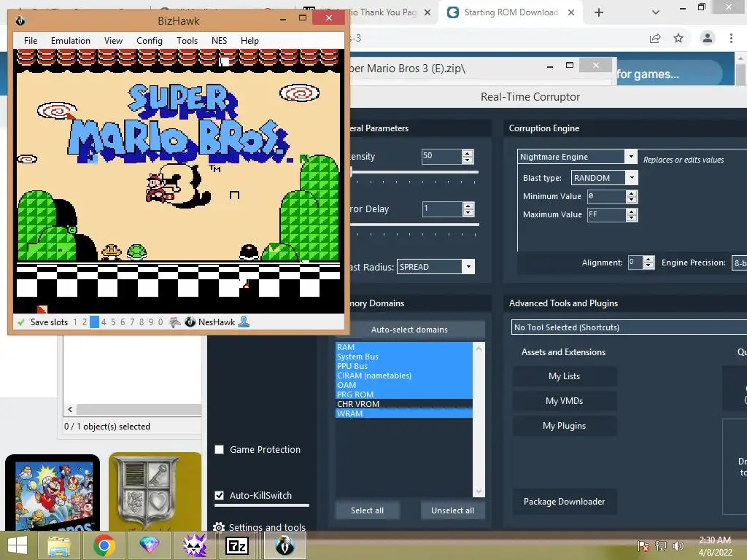The image size is (747, 560).
Task: Toggle the PPU Bus memory domain
Action: coord(404,366)
